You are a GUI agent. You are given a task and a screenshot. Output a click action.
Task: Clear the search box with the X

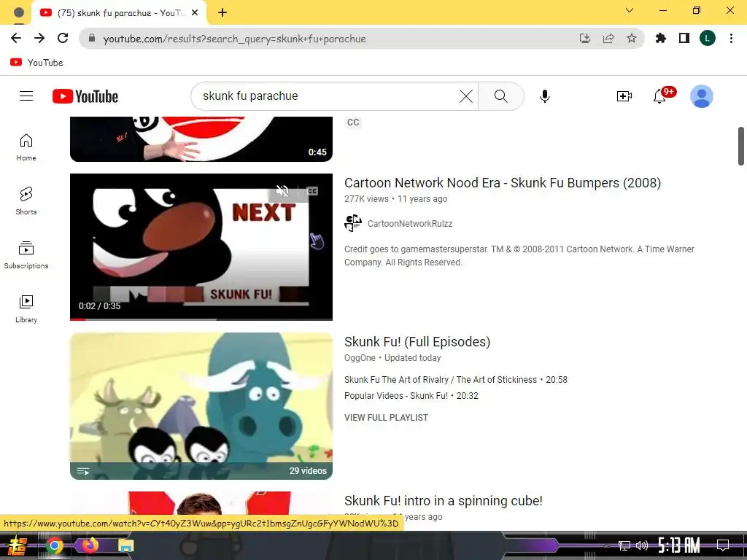click(x=466, y=96)
